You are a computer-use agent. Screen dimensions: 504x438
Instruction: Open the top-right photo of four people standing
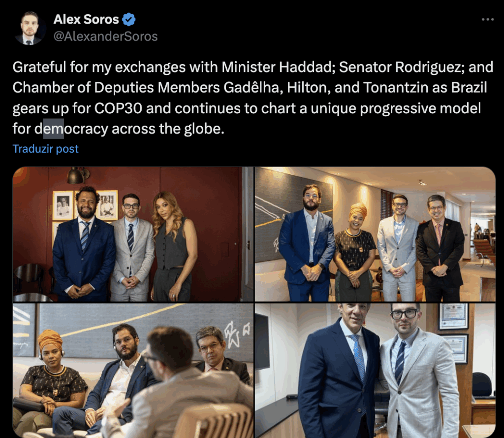[x=375, y=234]
